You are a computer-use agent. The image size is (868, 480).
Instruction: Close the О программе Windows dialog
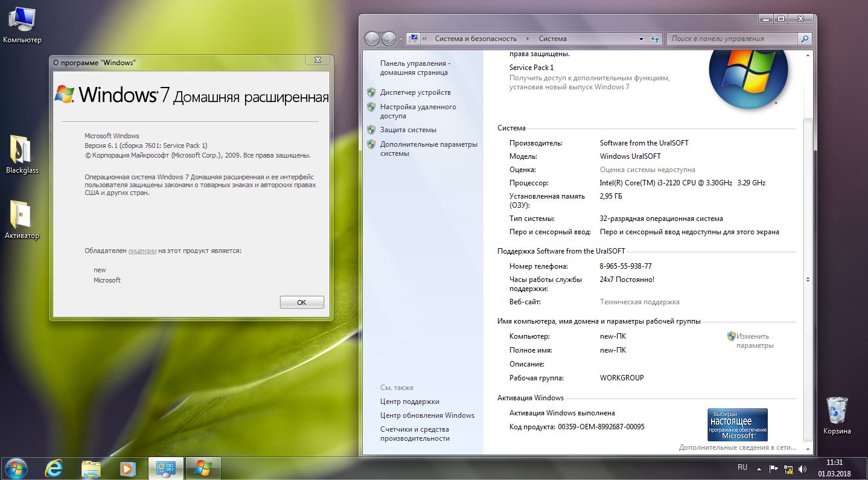[318, 59]
